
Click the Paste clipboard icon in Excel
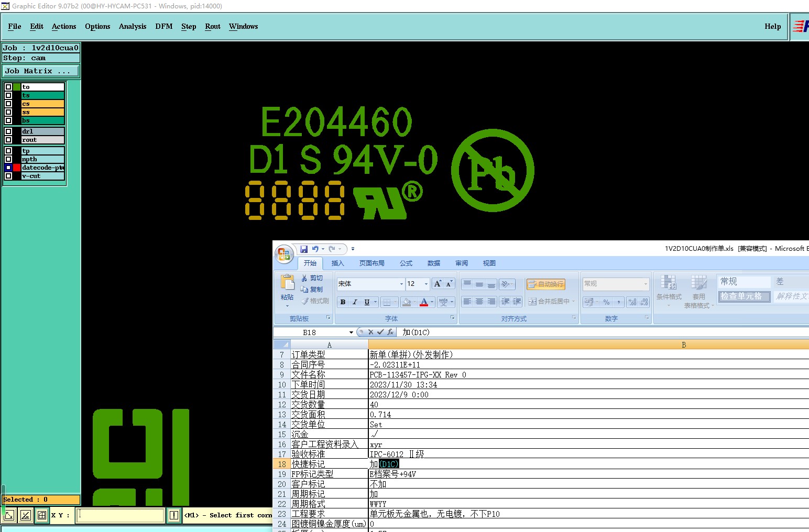[287, 282]
